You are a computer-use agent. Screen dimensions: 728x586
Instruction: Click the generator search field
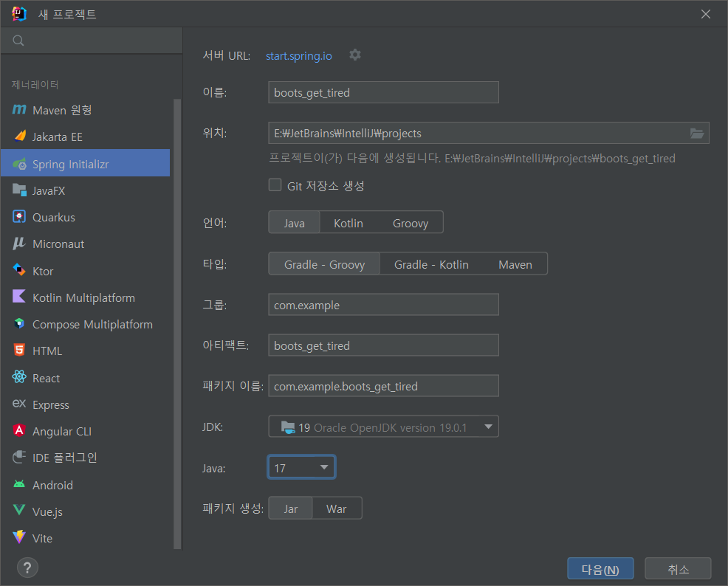pos(92,41)
